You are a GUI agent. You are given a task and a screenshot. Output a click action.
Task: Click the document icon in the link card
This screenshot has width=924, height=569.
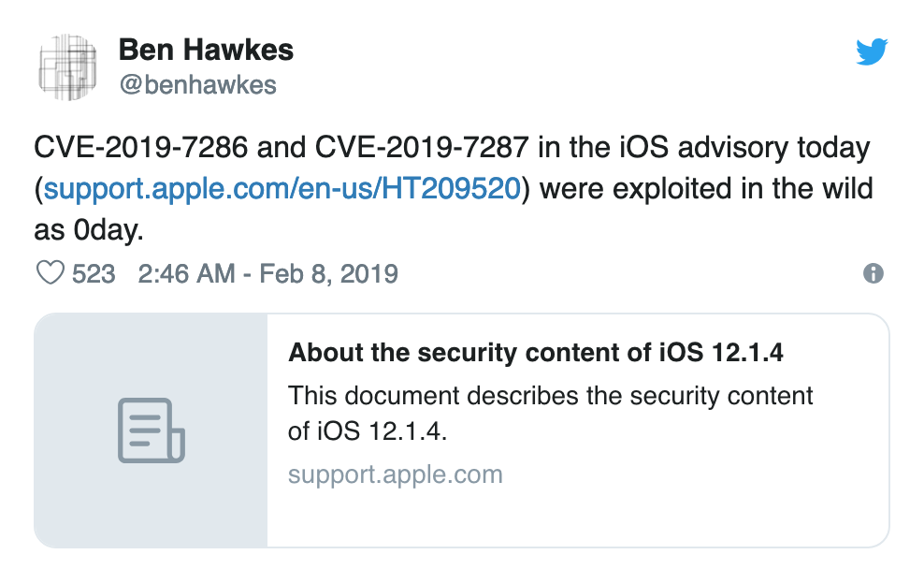tap(151, 430)
